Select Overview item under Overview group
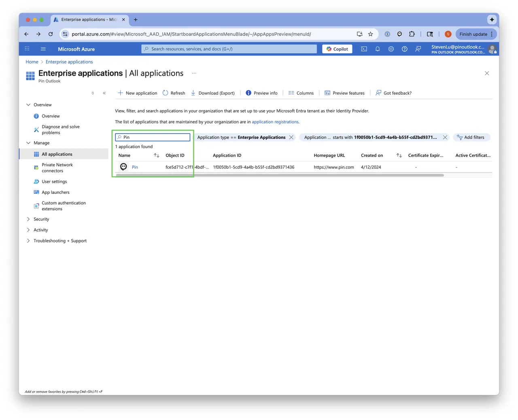The height and width of the screenshot is (420, 518). click(x=51, y=116)
